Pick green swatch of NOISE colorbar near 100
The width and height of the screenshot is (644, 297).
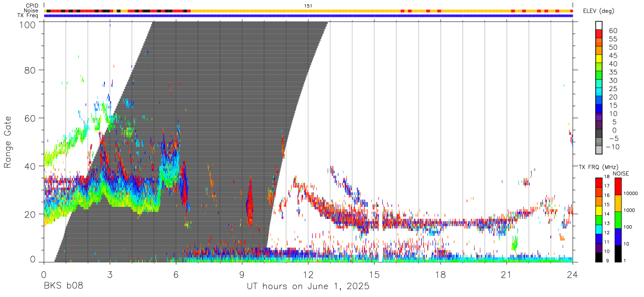(618, 219)
